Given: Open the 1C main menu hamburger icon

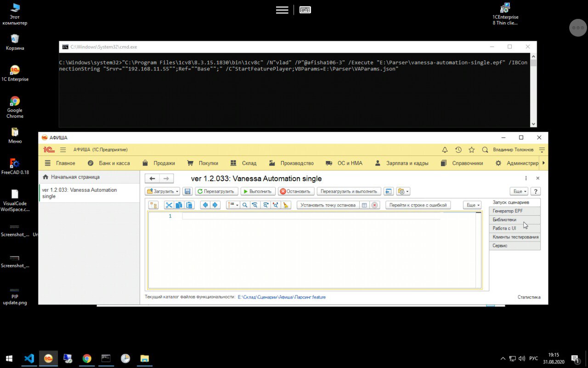Looking at the screenshot, I should coord(63,150).
